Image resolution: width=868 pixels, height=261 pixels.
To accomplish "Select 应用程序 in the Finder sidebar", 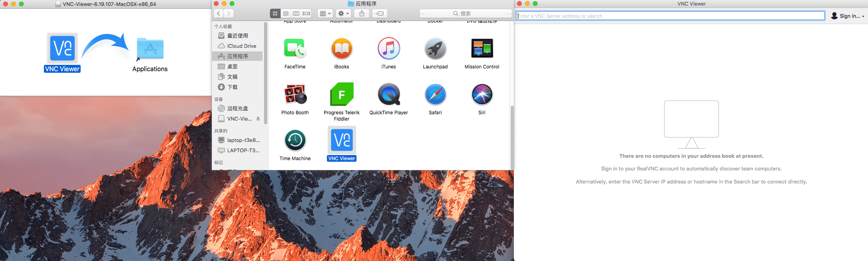I will point(237,56).
